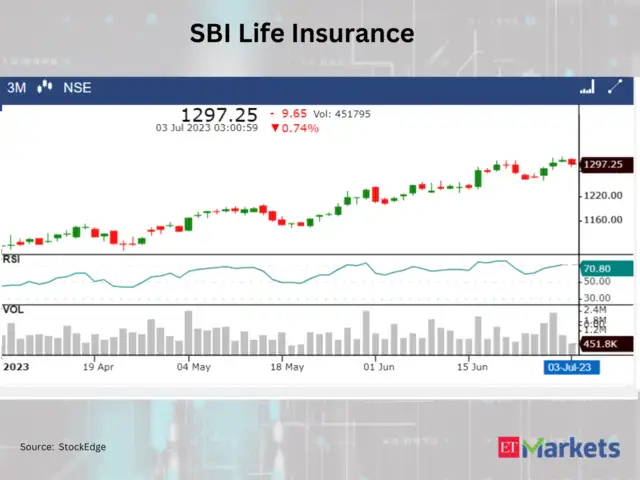640x480 pixels.
Task: Click the 1297.25 last price value
Action: click(x=219, y=115)
